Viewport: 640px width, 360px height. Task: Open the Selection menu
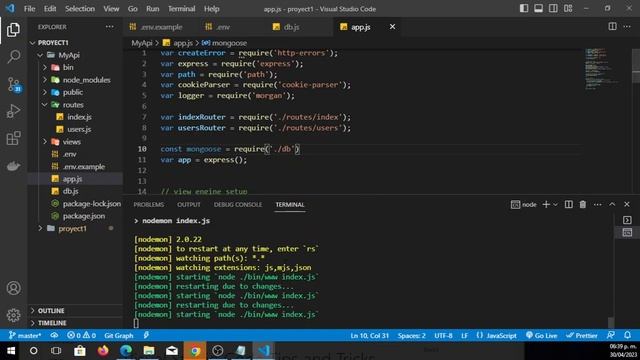(80, 9)
